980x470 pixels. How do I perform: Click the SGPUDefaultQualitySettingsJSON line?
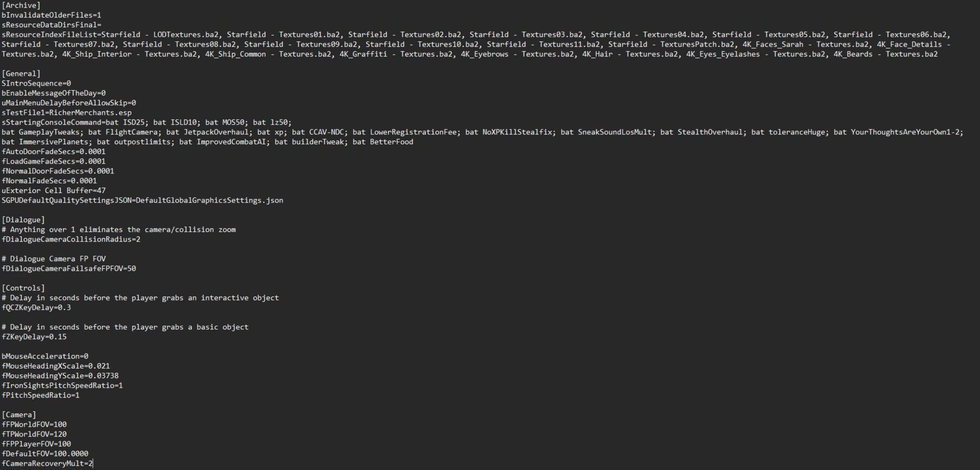pos(142,200)
